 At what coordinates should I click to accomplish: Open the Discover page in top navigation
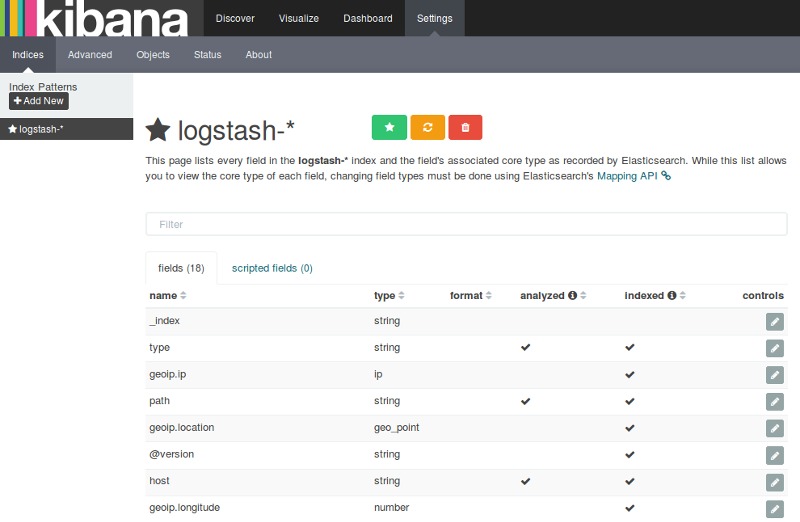tap(235, 18)
